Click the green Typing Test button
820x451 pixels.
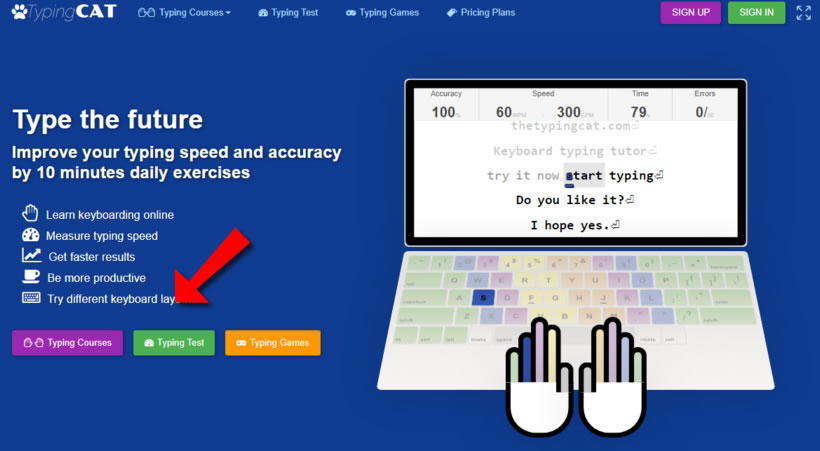pos(174,343)
